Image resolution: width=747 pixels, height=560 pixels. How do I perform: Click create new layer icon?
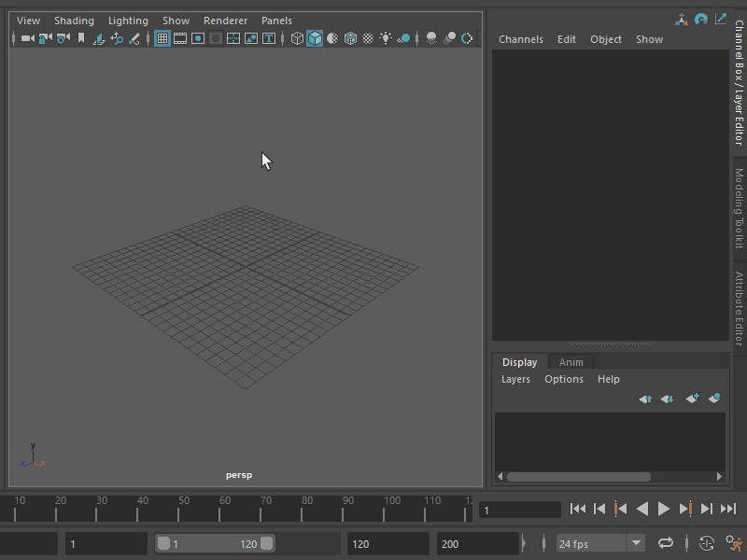pos(692,399)
